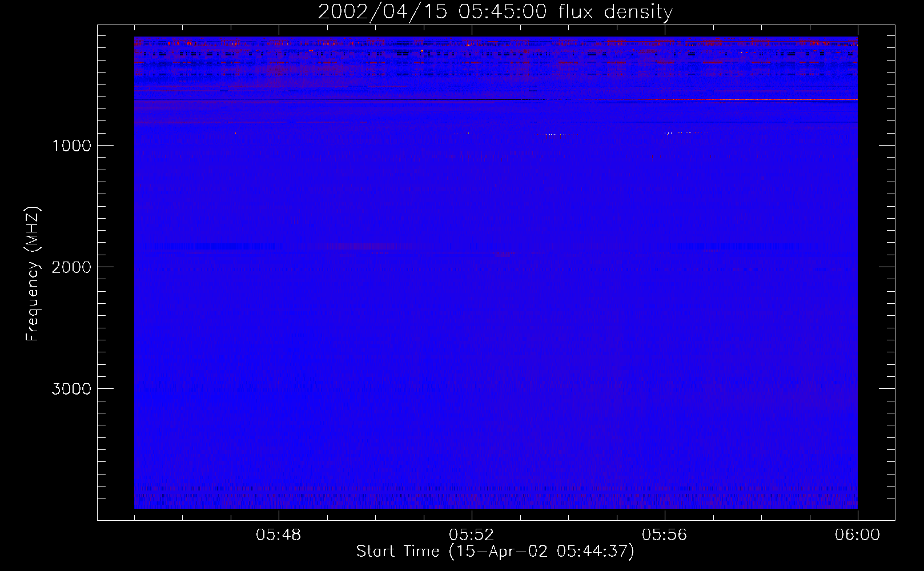Click the plot title '2002/04/15 05:45:00 flux density'
924x571 pixels.
(495, 12)
